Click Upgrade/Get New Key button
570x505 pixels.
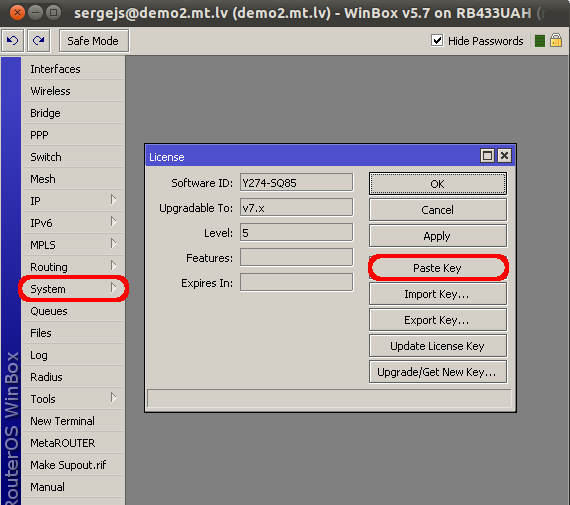click(x=438, y=372)
